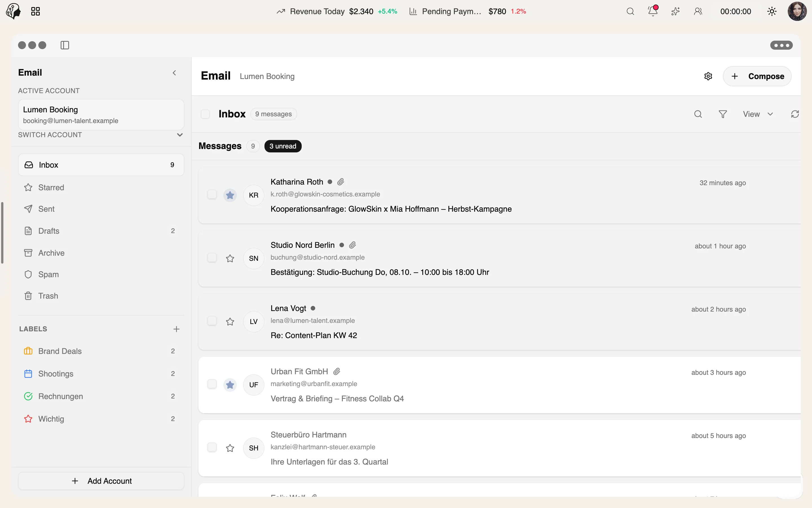
Task: Click the paperclip icon on Studio Nord Berlin
Action: point(352,245)
